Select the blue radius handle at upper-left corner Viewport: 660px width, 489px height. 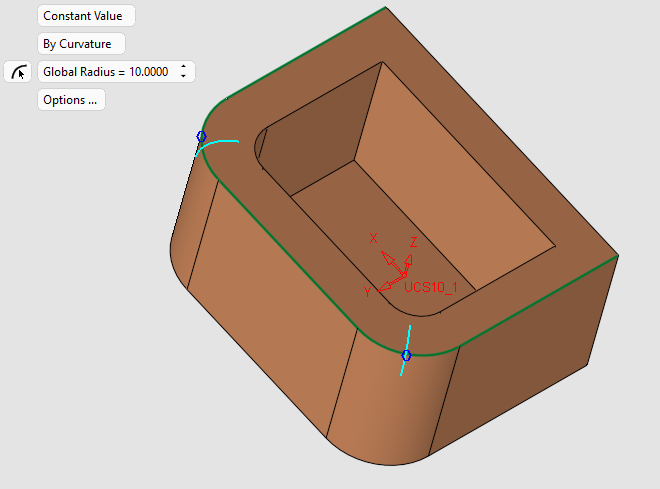coord(201,136)
